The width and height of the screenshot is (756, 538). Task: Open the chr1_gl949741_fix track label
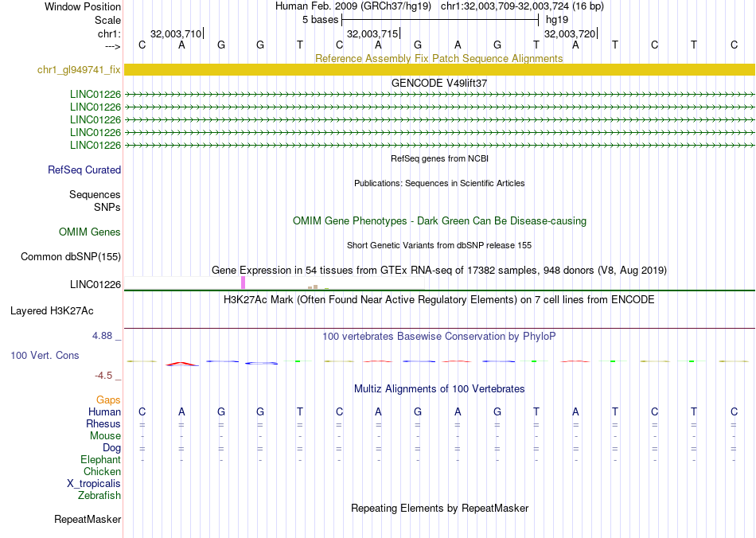[79, 69]
